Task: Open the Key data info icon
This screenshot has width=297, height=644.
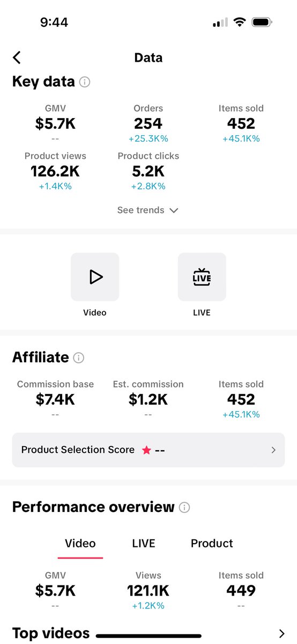Action: point(85,82)
